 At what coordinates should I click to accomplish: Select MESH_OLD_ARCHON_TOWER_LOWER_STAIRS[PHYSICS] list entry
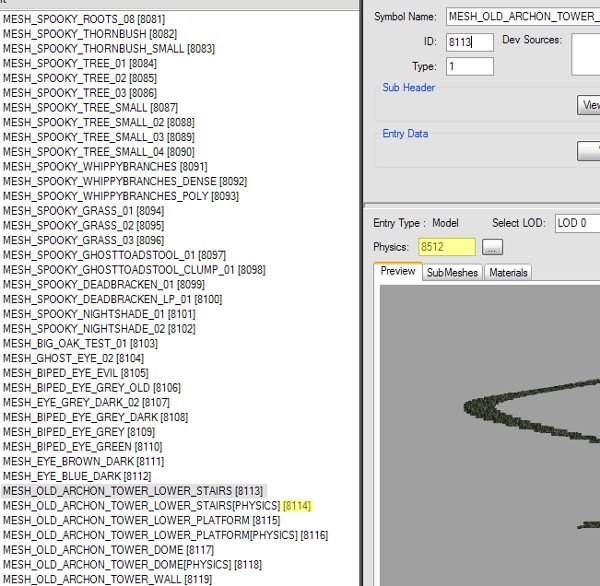pyautogui.click(x=141, y=506)
